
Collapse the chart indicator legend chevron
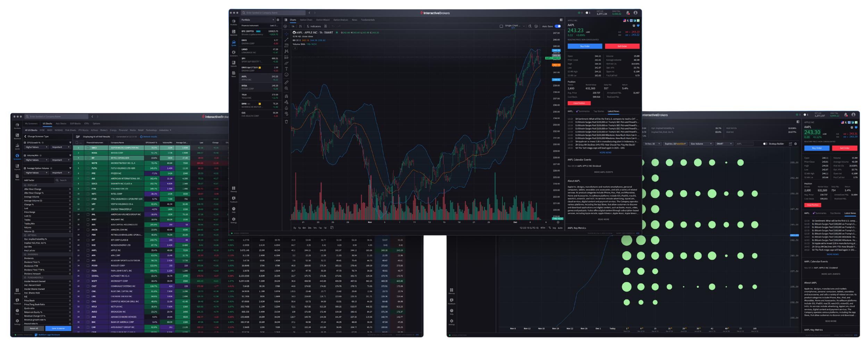(x=295, y=48)
